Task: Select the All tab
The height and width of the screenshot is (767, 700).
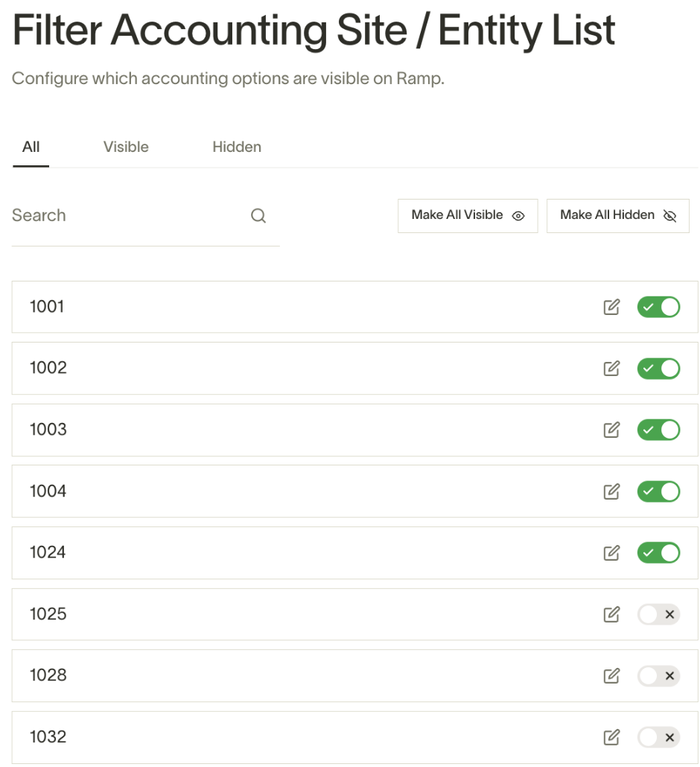Action: [x=31, y=147]
